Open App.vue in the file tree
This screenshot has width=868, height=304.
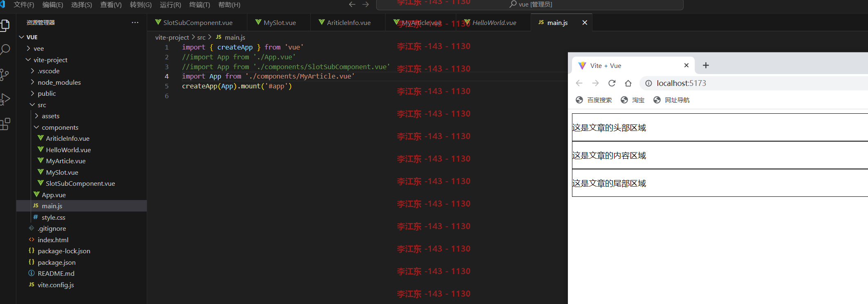click(81, 195)
